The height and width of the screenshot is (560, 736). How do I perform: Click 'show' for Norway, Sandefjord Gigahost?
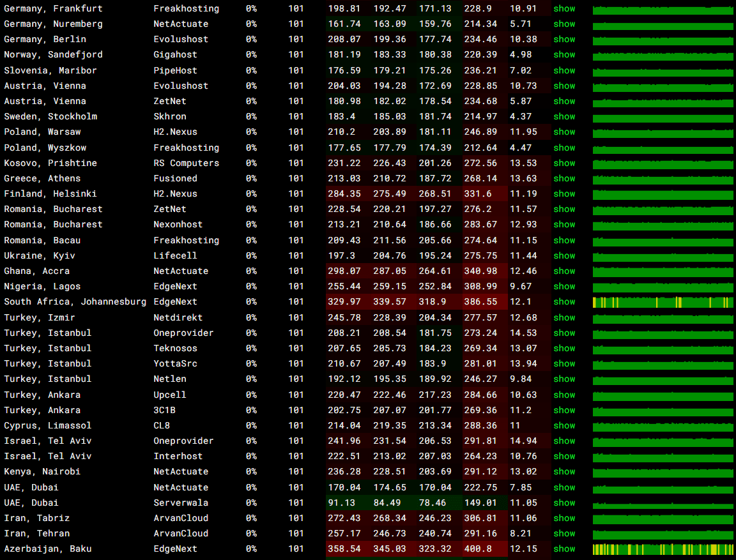coord(564,54)
